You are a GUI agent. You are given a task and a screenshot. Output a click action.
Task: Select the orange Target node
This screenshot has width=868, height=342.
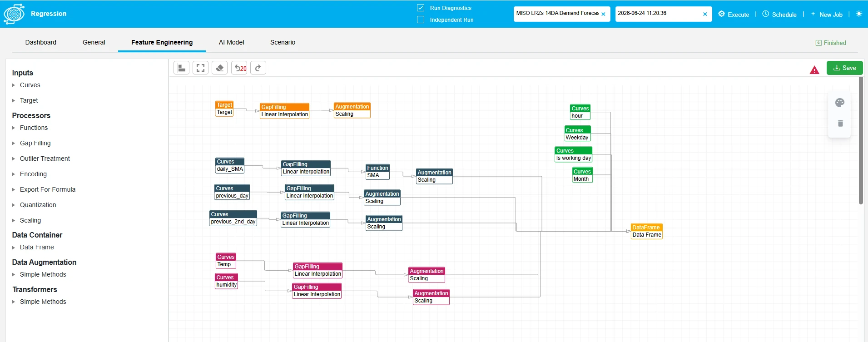click(x=224, y=109)
